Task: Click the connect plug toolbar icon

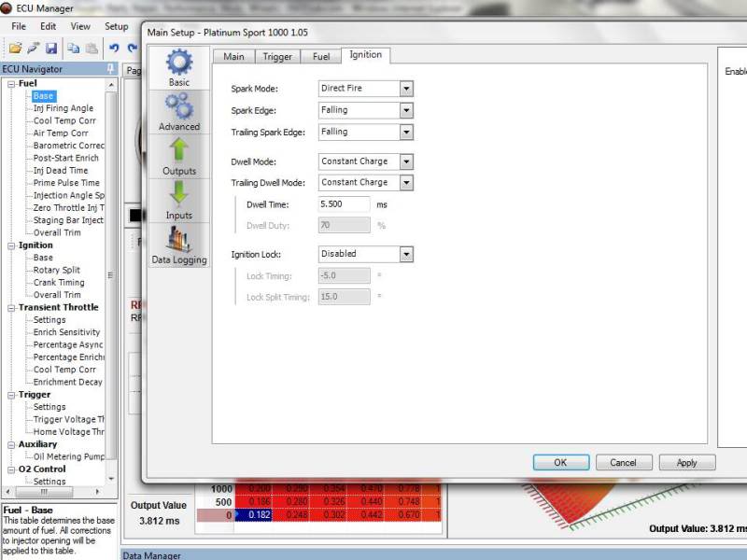Action: tap(34, 49)
